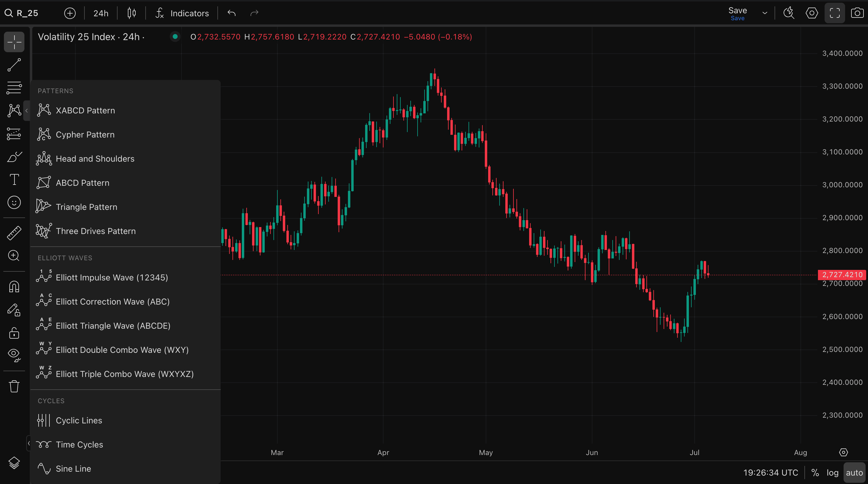This screenshot has width=868, height=484.
Task: Toggle auto scale mode
Action: click(x=854, y=473)
